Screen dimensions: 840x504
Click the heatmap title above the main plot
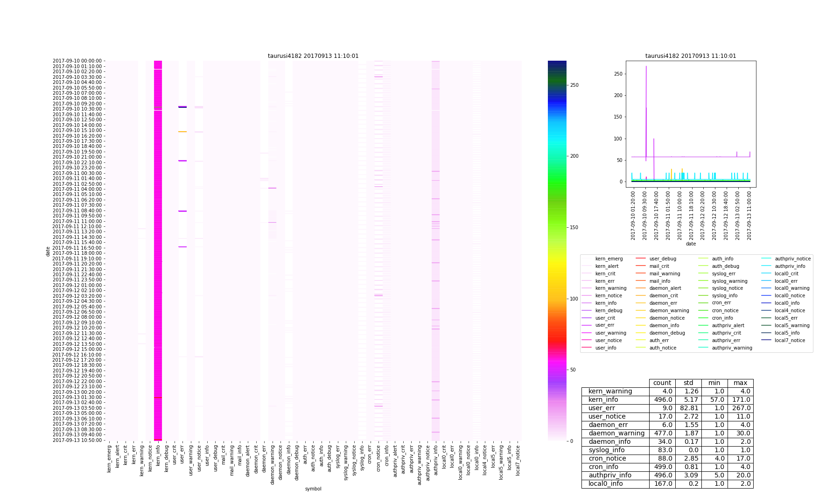(313, 56)
